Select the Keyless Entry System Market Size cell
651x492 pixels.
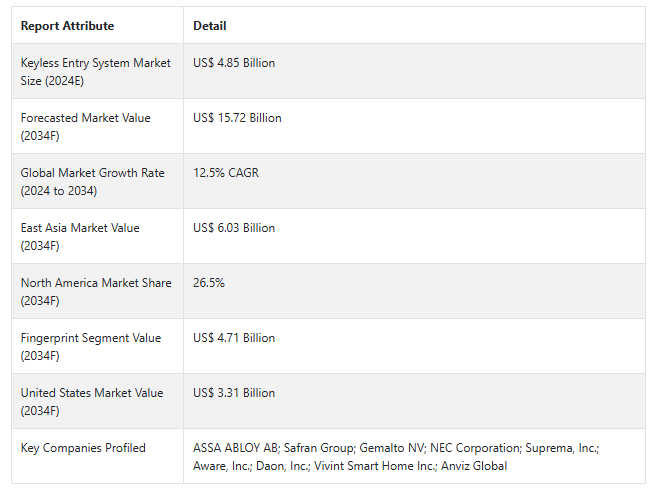(97, 71)
